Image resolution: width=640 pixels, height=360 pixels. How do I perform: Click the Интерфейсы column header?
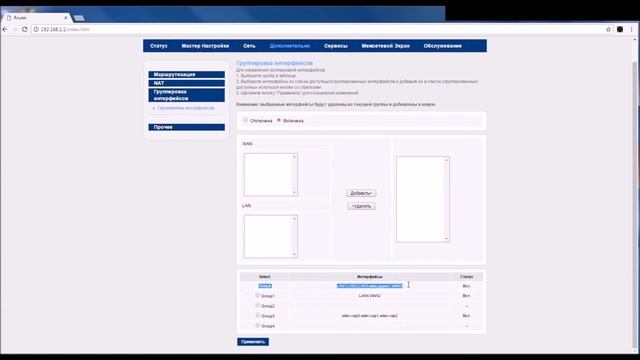pyautogui.click(x=369, y=277)
